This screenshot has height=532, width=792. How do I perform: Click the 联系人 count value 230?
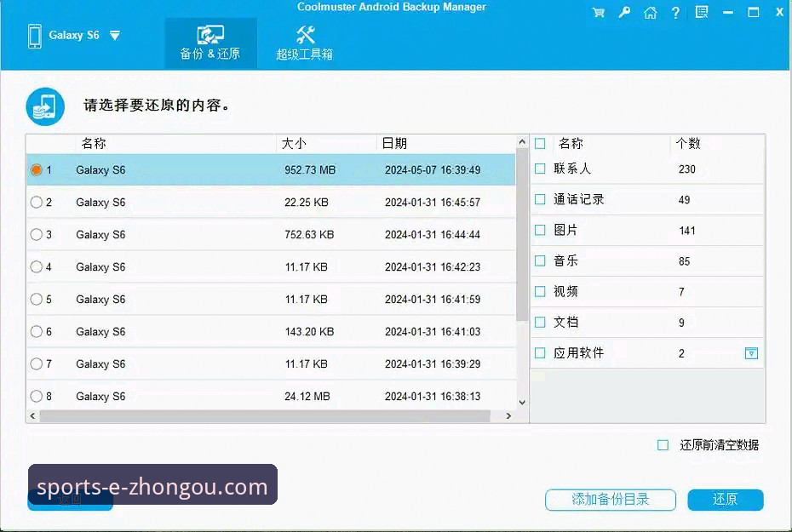687,169
